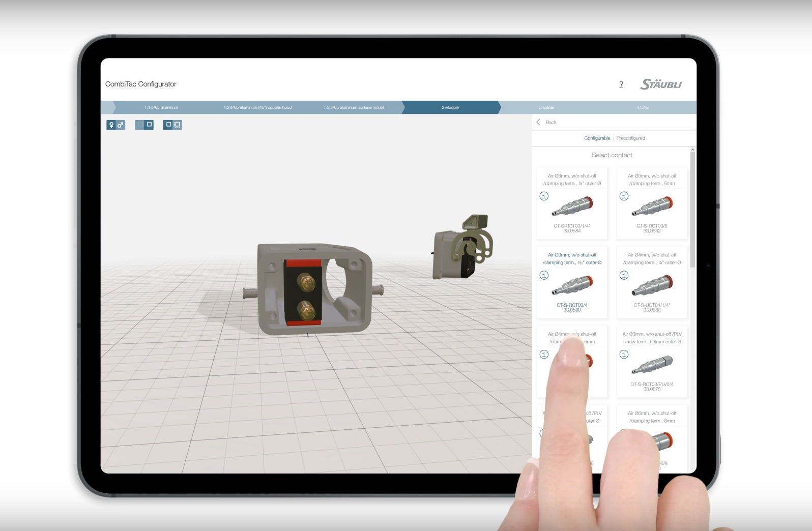The image size is (812, 531).
Task: Click the contact list scroll-up arrow
Action: click(x=692, y=150)
